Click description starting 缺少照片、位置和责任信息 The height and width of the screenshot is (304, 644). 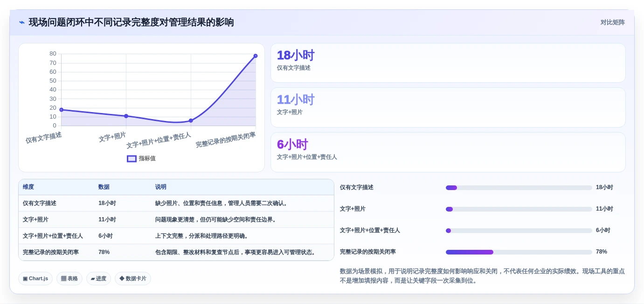point(222,204)
